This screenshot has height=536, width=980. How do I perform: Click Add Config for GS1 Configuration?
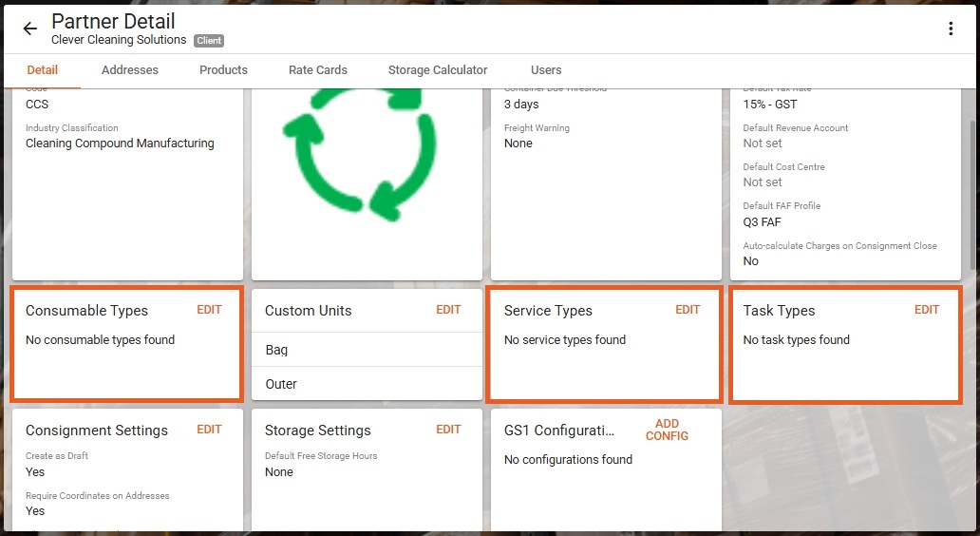coord(667,430)
